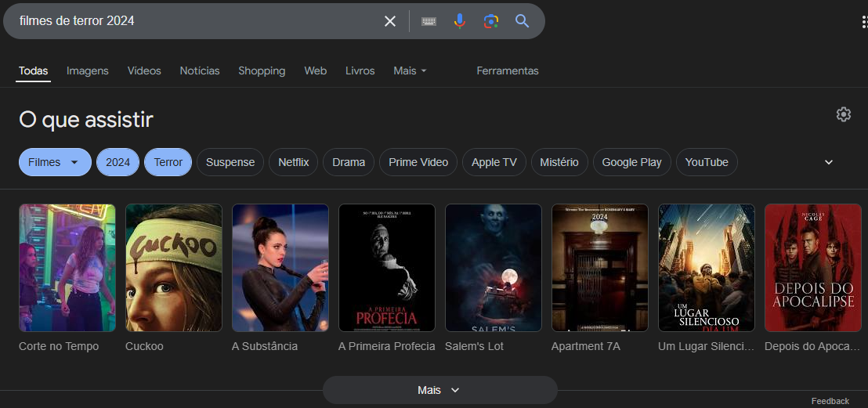Expand the Mais tabs dropdown
This screenshot has height=408, width=868.
pyautogui.click(x=410, y=70)
